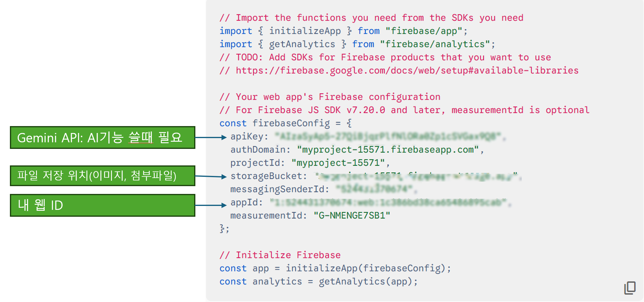Click the "measurementId:" property name
This screenshot has width=644, height=302.
[x=269, y=216]
